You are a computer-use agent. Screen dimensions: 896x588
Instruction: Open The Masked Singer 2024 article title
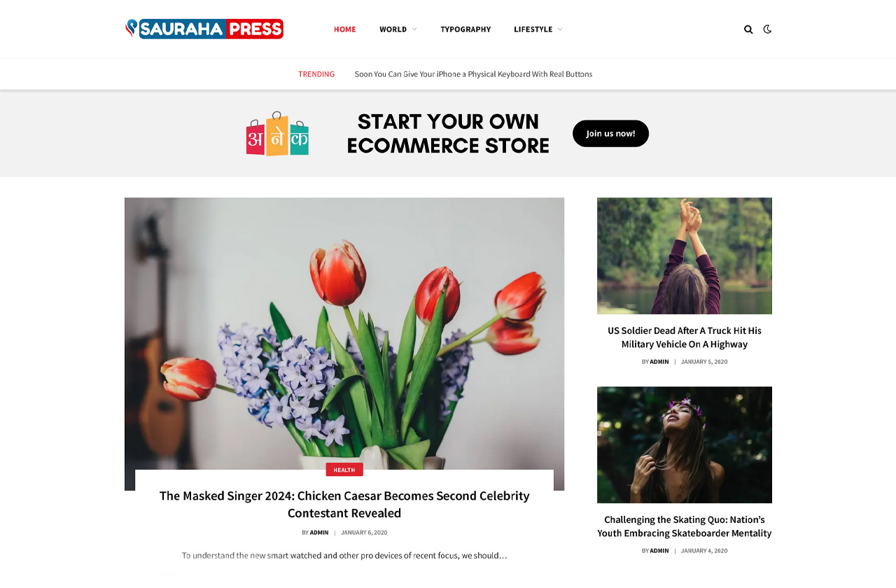[x=344, y=504]
